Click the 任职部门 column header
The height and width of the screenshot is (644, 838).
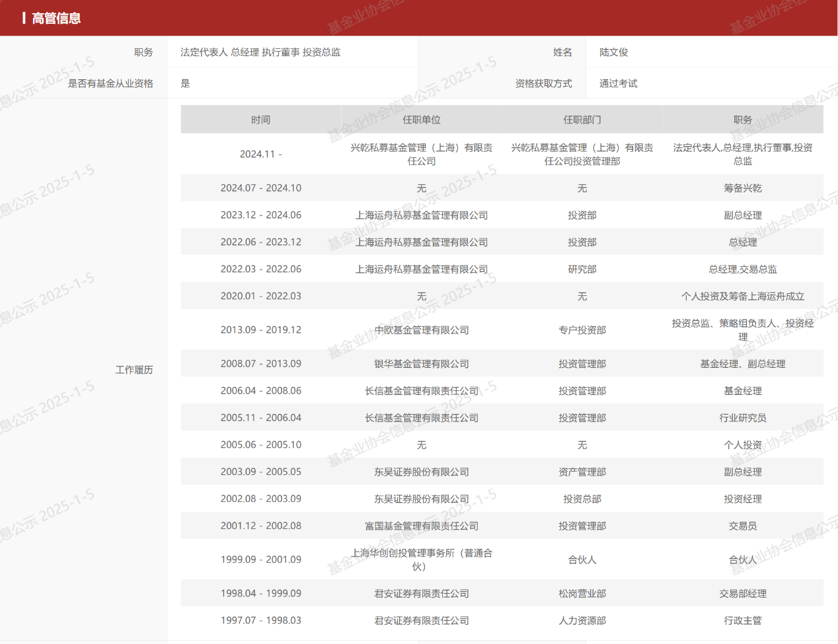click(x=582, y=120)
